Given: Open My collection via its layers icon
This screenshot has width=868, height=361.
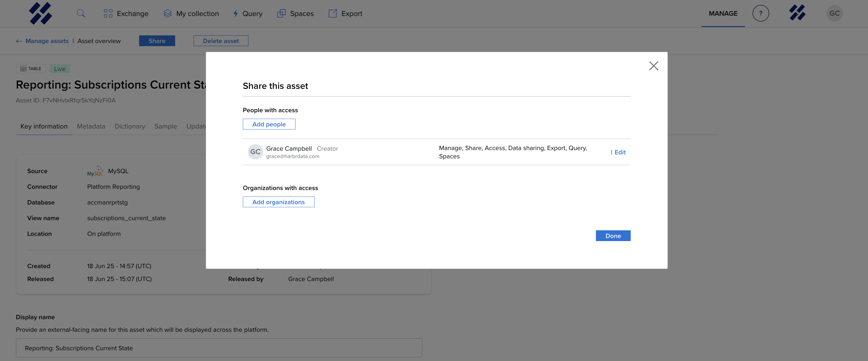Looking at the screenshot, I should 167,14.
